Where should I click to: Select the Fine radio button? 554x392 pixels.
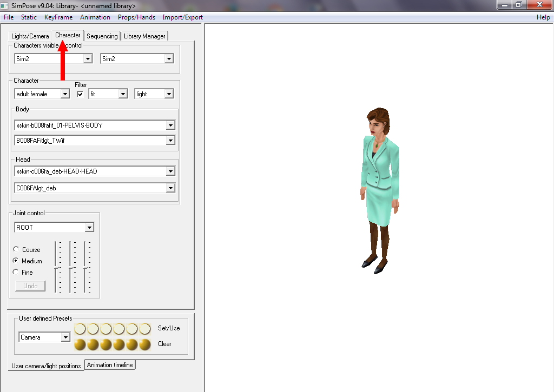[x=16, y=273]
